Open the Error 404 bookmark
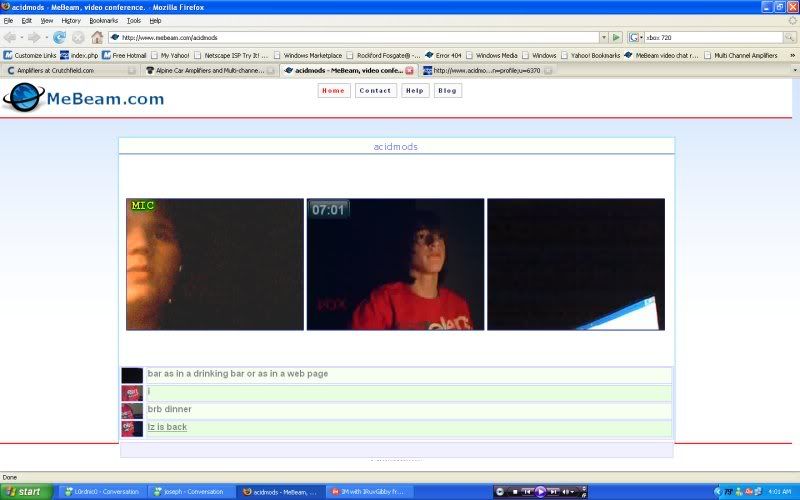The width and height of the screenshot is (800, 500). 443,55
